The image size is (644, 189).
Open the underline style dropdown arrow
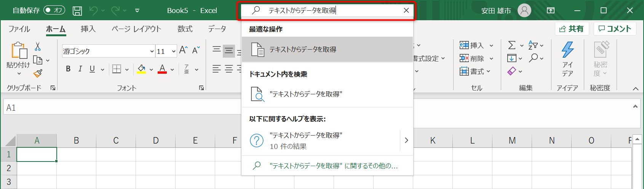coord(102,69)
